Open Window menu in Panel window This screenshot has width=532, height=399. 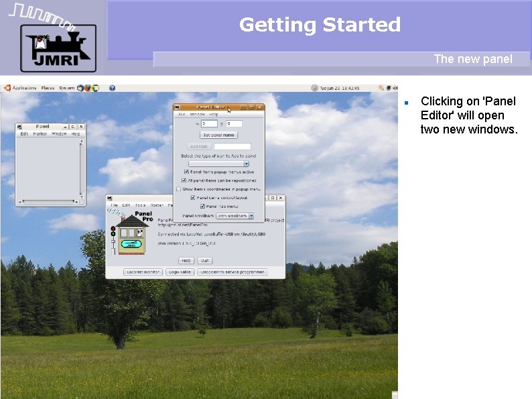point(59,134)
